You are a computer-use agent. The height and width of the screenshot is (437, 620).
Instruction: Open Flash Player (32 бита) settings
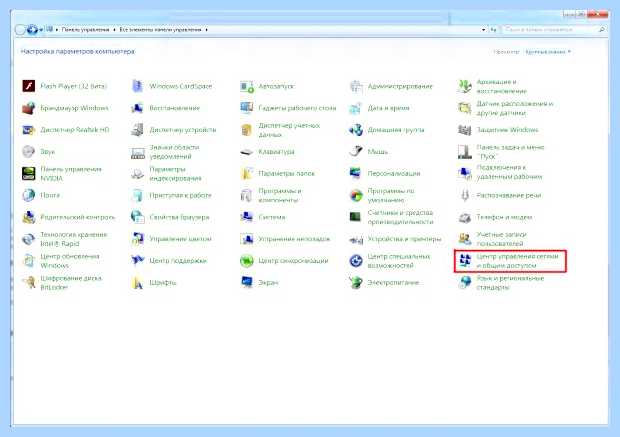[x=65, y=86]
